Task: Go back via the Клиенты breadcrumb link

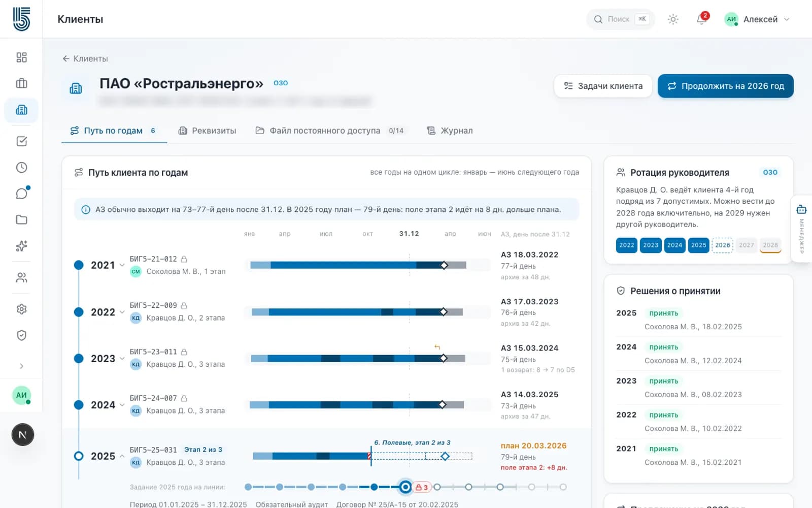Action: coord(85,58)
